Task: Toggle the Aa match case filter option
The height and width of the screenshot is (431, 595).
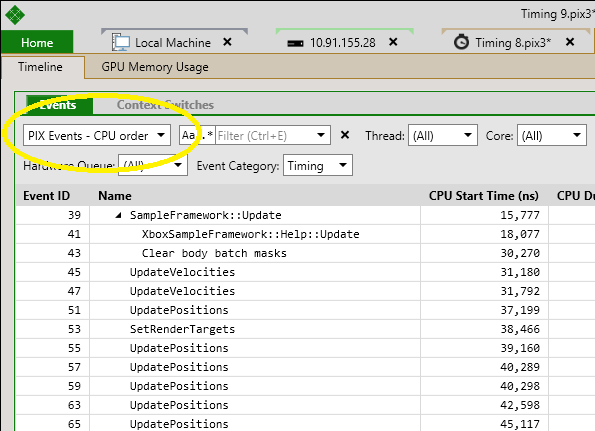Action: [x=188, y=135]
